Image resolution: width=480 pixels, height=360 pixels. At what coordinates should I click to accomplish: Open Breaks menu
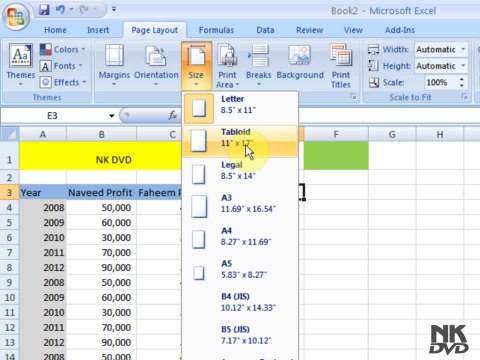click(259, 65)
